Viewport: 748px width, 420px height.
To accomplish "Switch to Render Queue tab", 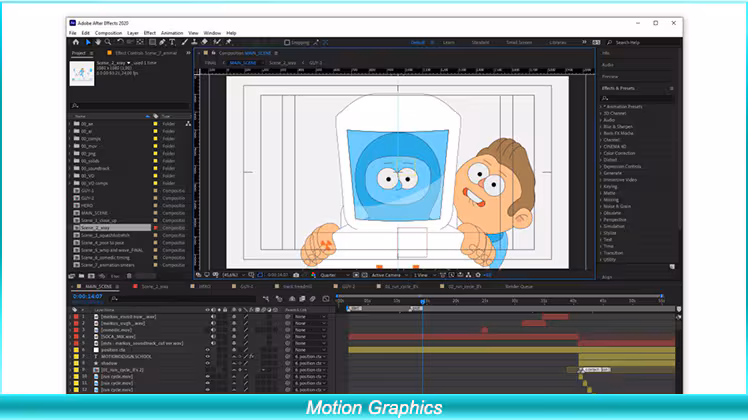I will pyautogui.click(x=519, y=286).
